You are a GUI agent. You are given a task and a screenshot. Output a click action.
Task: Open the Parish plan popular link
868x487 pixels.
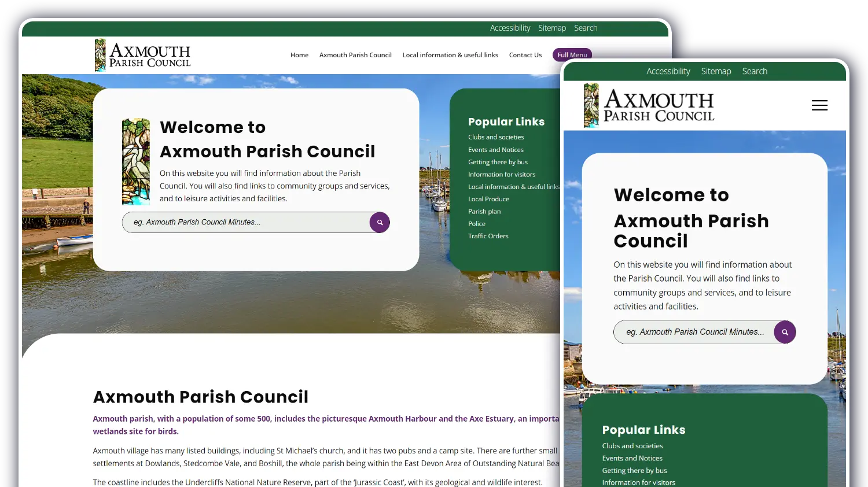pyautogui.click(x=484, y=211)
